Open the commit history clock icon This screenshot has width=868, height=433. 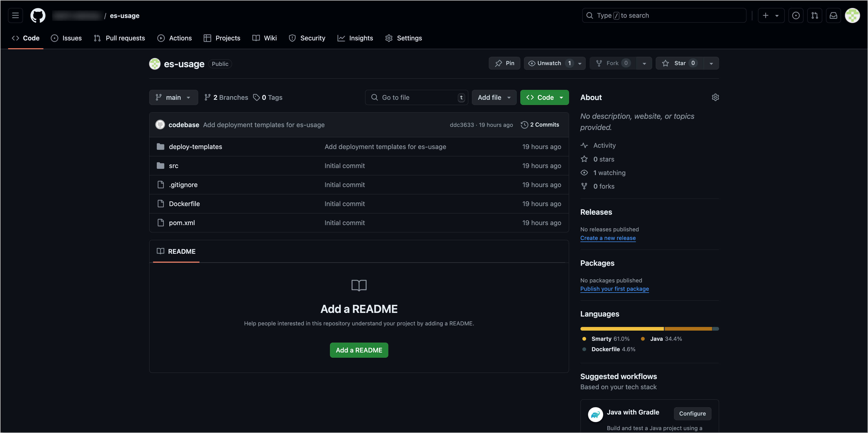coord(524,125)
